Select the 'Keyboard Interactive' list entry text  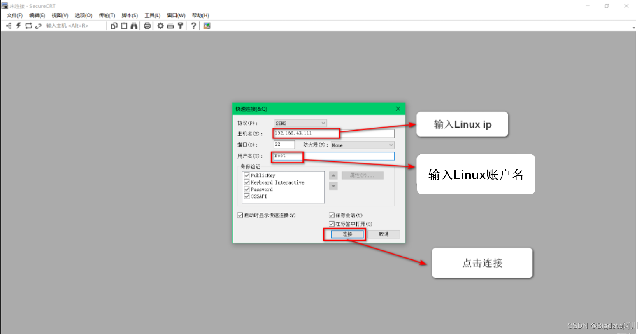[x=278, y=182]
